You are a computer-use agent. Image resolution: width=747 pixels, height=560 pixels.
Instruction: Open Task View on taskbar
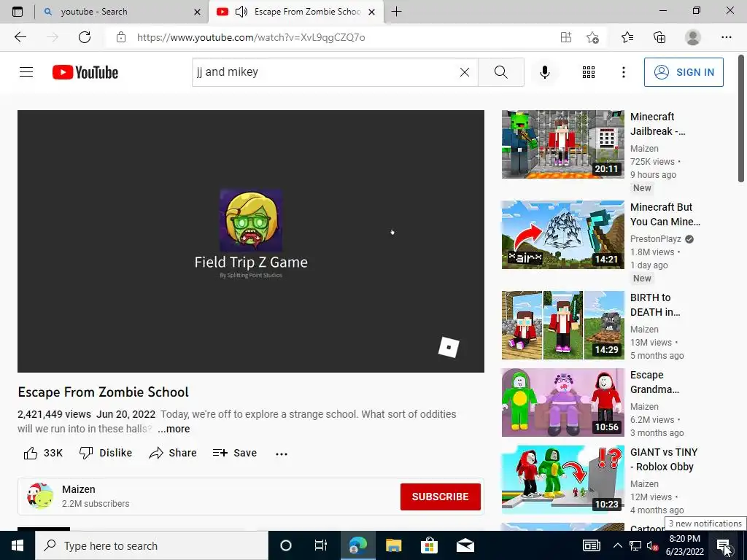click(x=321, y=545)
